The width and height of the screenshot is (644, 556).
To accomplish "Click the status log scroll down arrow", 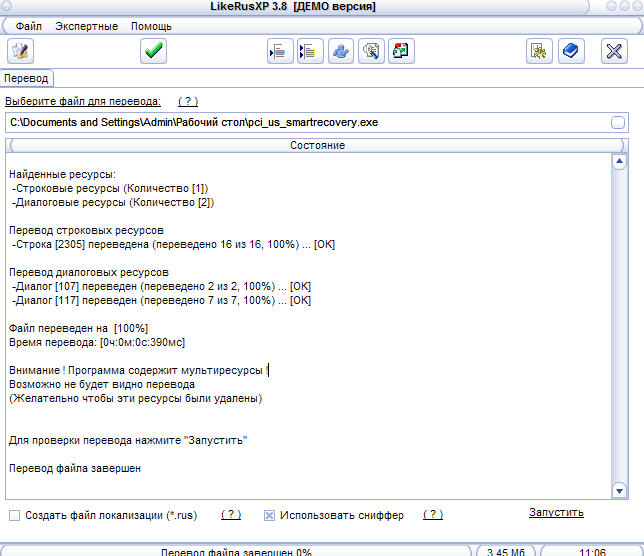I will tap(619, 490).
